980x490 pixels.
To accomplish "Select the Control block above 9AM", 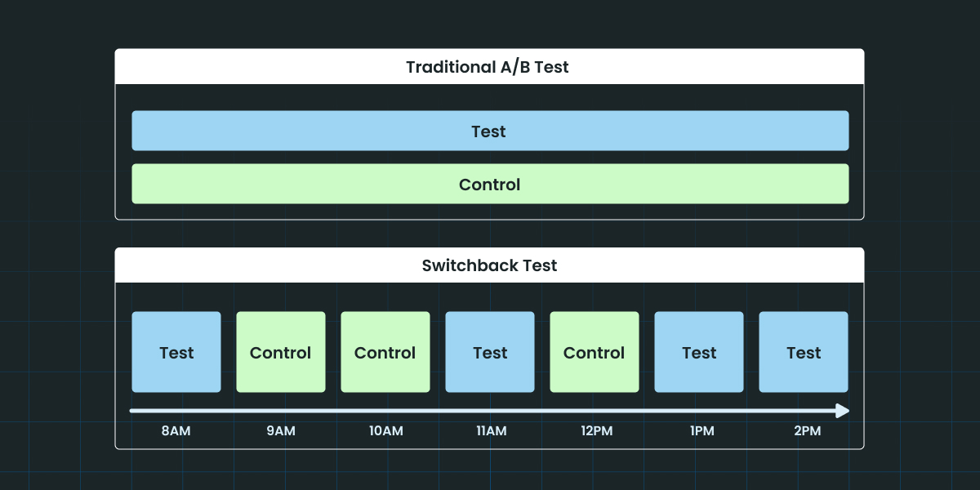I will point(281,352).
